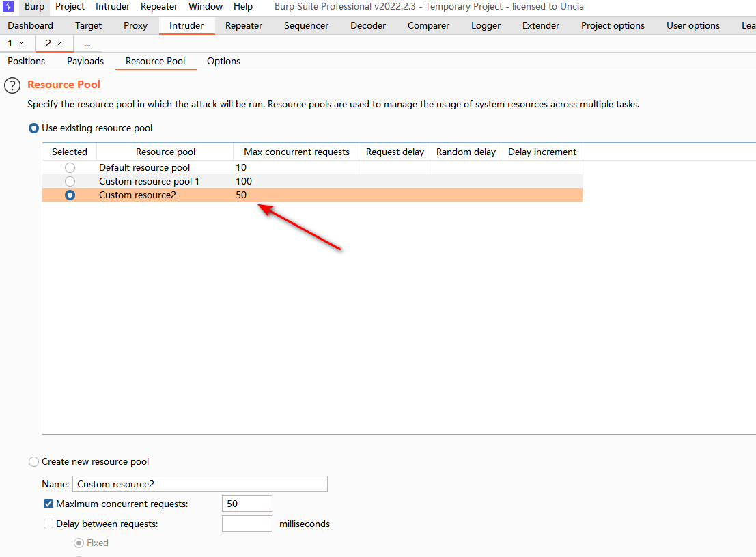Switch to the Repeater tool tab
756x557 pixels.
point(244,25)
